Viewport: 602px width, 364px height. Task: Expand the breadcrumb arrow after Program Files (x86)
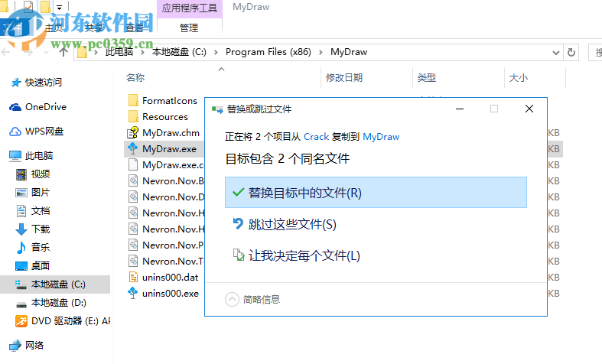pyautogui.click(x=321, y=53)
